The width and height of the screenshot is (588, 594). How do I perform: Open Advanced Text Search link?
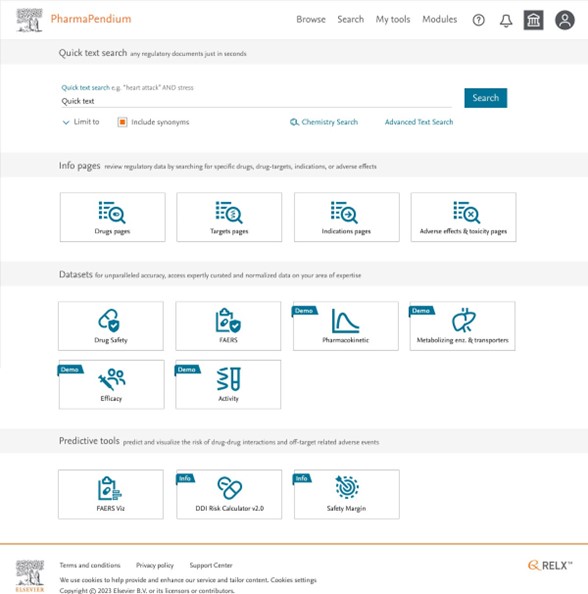click(419, 122)
